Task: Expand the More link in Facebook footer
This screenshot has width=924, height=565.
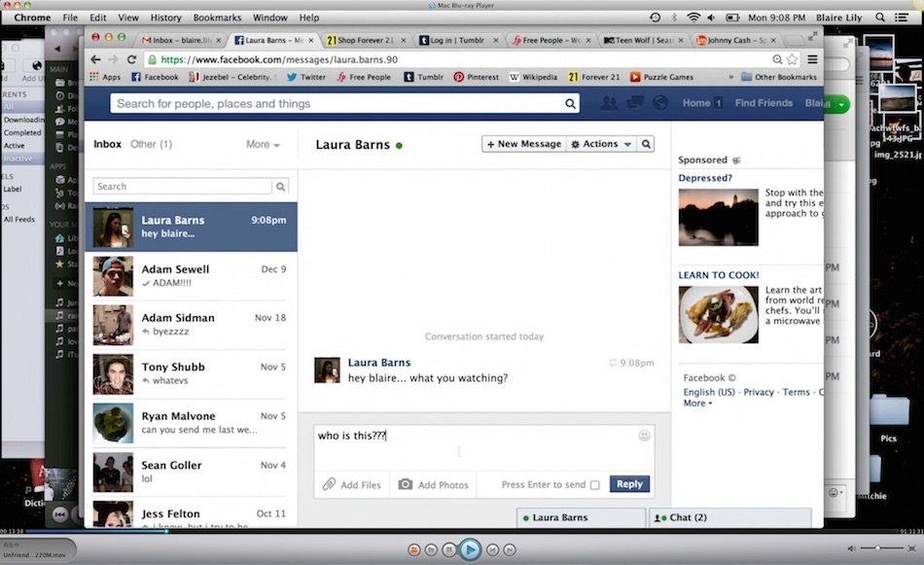Action: [696, 403]
